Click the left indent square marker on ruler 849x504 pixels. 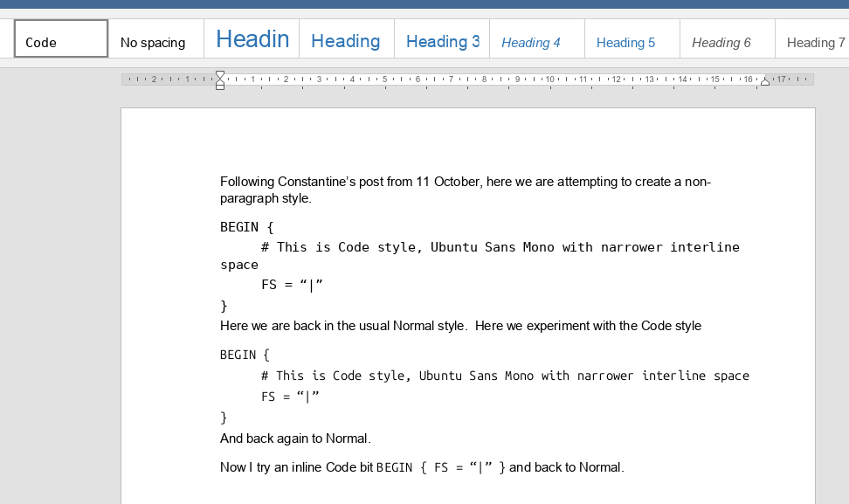click(x=220, y=86)
